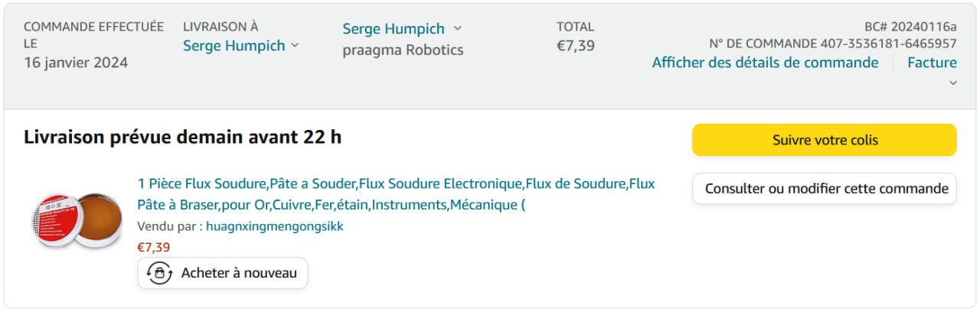
Task: Visit seller huagnxingmengongsikk's page
Action: 274,226
